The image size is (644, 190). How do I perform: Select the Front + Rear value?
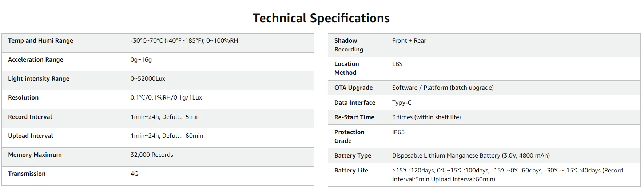coord(409,40)
